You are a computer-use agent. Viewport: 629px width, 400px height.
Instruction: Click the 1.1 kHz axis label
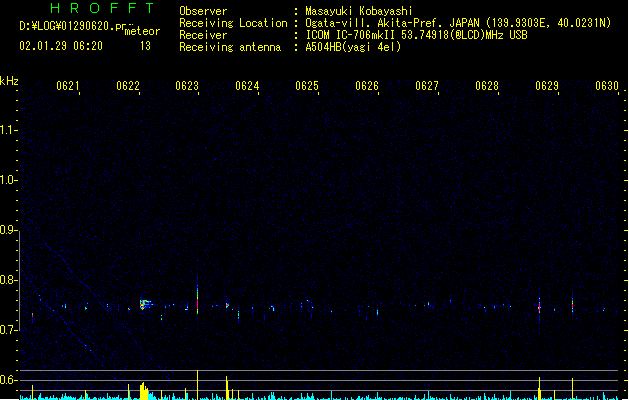point(8,130)
